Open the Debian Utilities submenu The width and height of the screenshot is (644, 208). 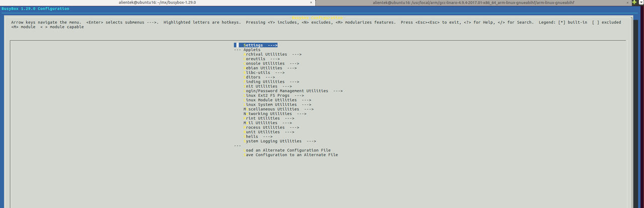click(x=270, y=68)
